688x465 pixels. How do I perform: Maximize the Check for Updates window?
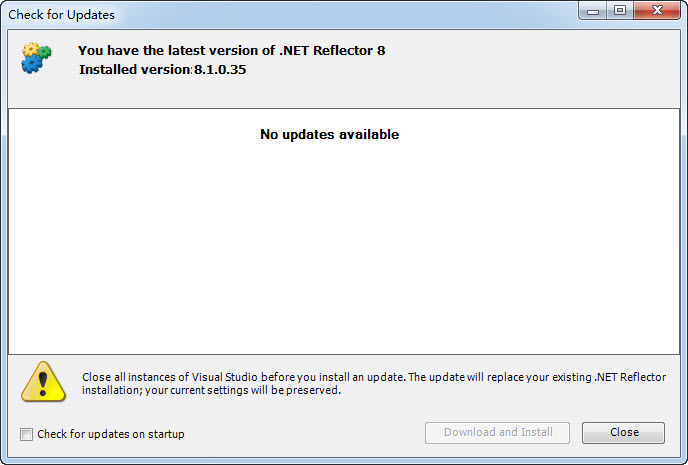pyautogui.click(x=620, y=11)
